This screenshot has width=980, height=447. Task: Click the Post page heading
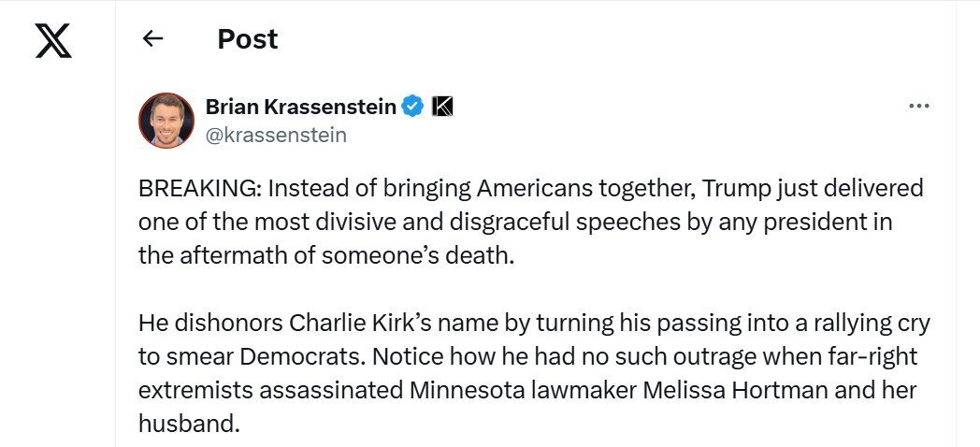(248, 38)
